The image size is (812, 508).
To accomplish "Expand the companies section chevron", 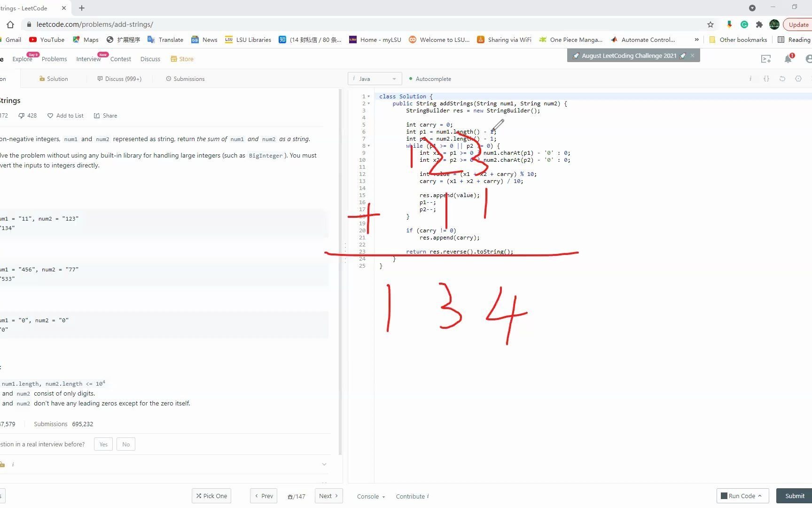I will point(324,464).
